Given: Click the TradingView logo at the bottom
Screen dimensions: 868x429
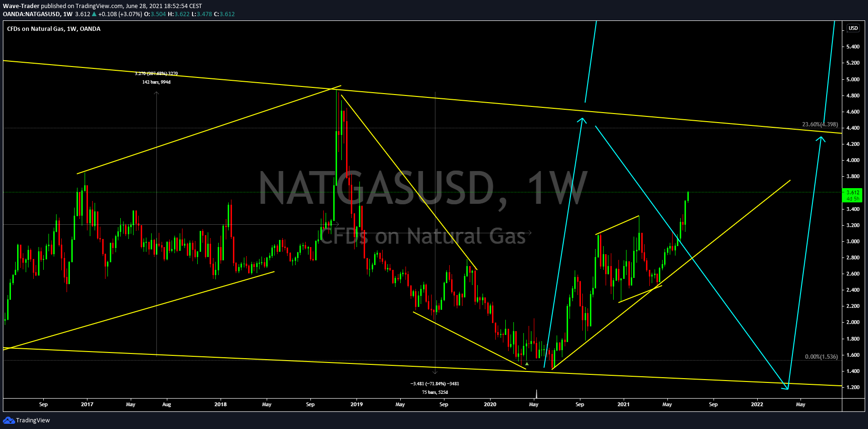Looking at the screenshot, I should point(26,420).
